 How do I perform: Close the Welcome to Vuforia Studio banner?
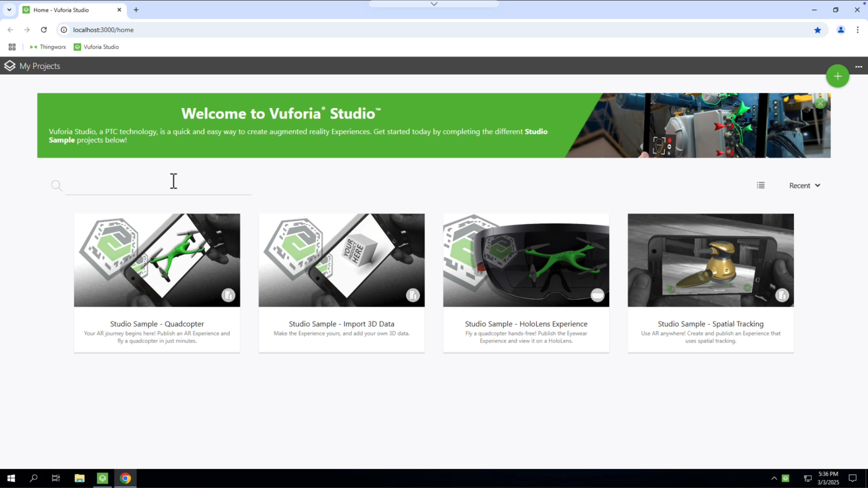tap(820, 103)
